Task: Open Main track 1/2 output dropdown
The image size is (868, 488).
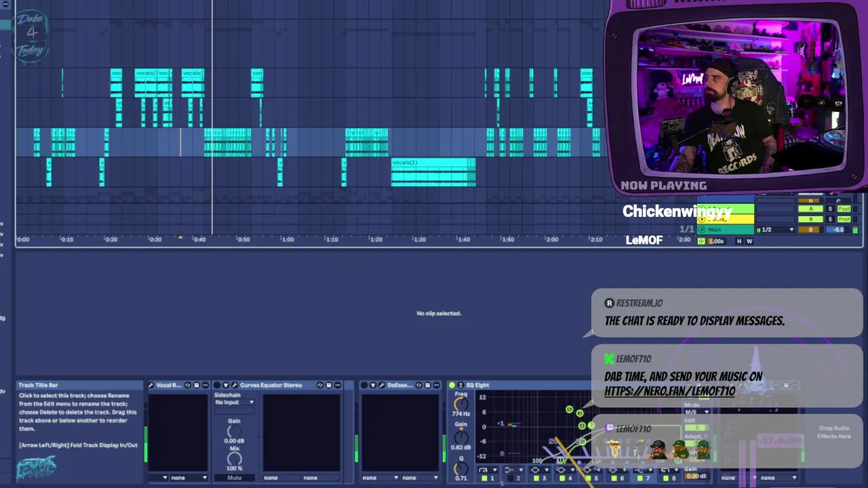Action: (776, 230)
